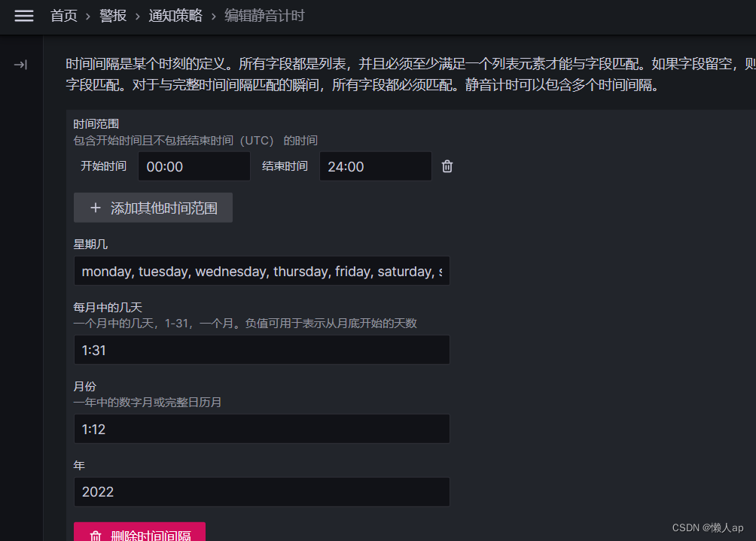Click the 年 field showing 2022
756x541 pixels.
point(261,492)
